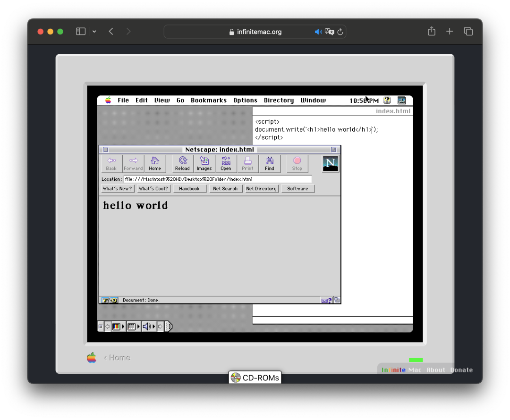This screenshot has width=510, height=420.
Task: Open a new Safari tab
Action: pyautogui.click(x=450, y=31)
